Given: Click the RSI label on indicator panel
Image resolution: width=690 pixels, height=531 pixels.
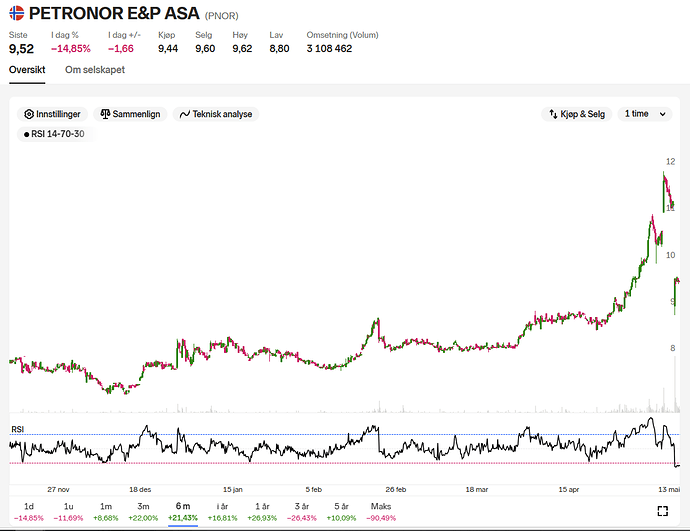Looking at the screenshot, I should pyautogui.click(x=18, y=429).
